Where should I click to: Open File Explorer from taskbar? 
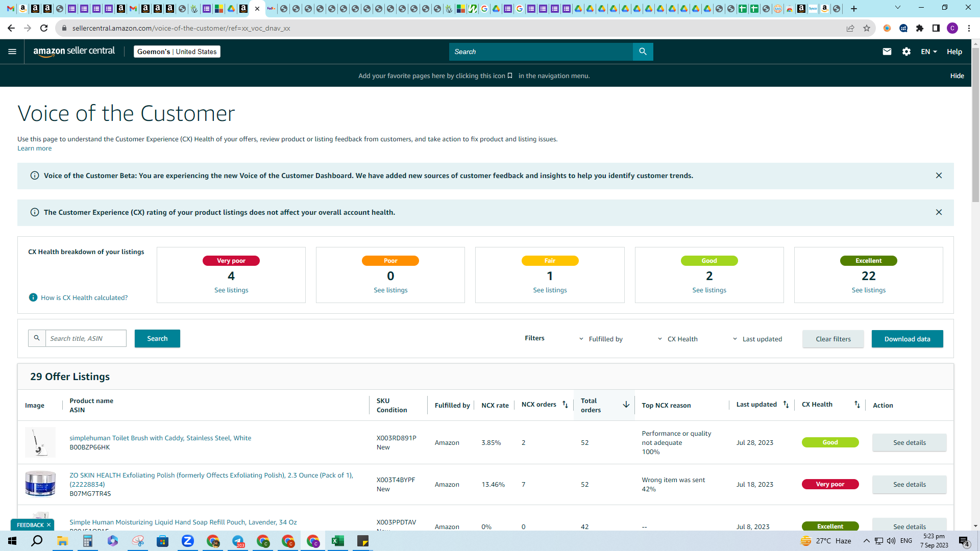click(63, 541)
